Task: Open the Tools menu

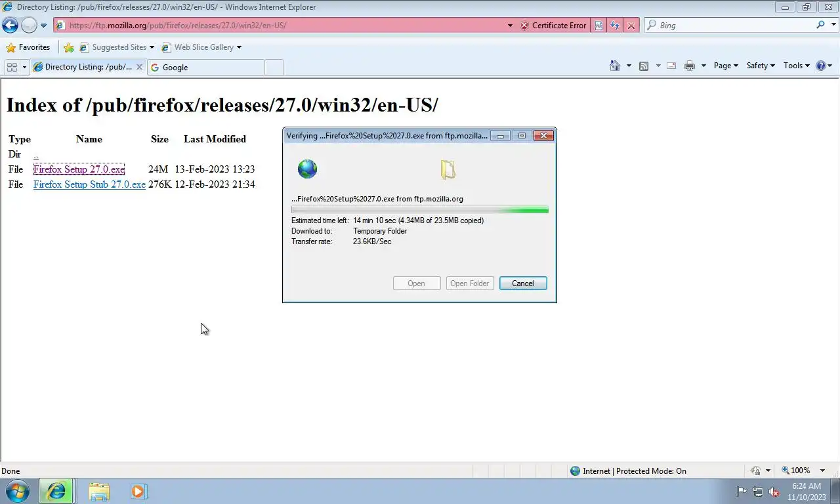Action: click(797, 66)
